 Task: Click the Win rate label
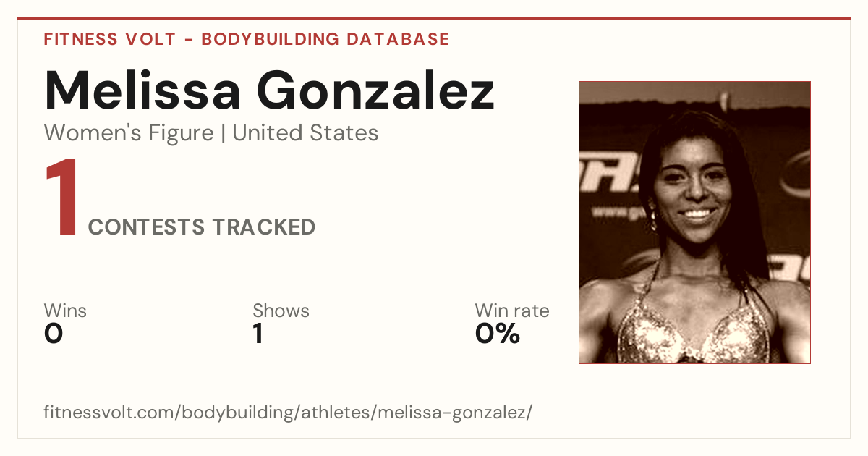coord(512,311)
